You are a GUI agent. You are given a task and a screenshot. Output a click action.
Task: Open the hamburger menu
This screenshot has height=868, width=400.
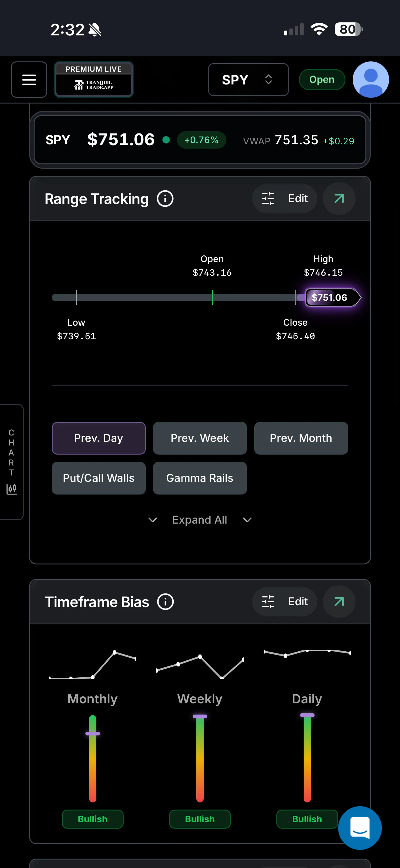29,80
